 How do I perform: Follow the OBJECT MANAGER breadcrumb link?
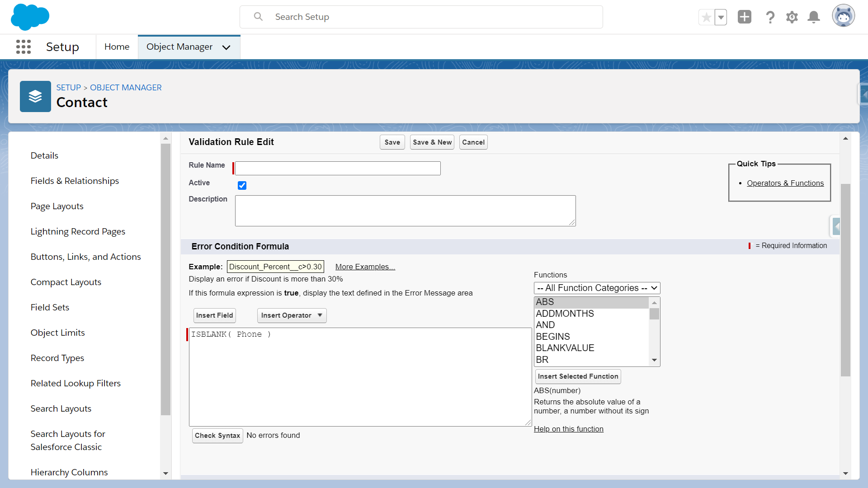(126, 87)
